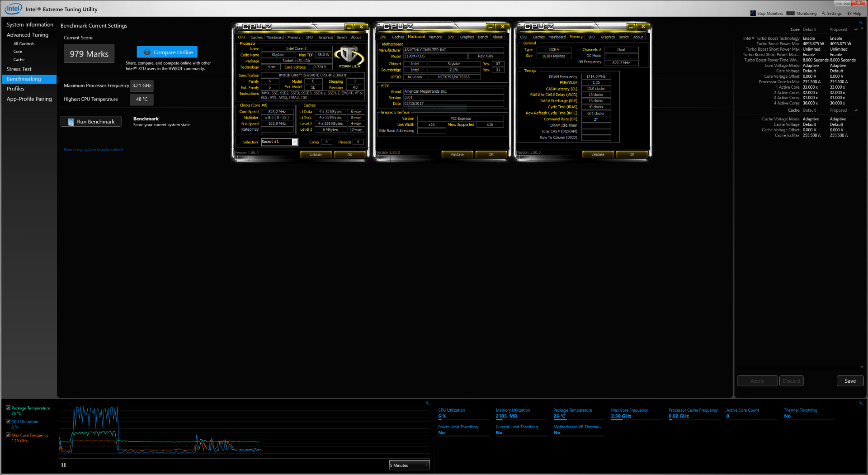Image resolution: width=868 pixels, height=475 pixels.
Task: Click the Compare Online button
Action: click(x=167, y=52)
